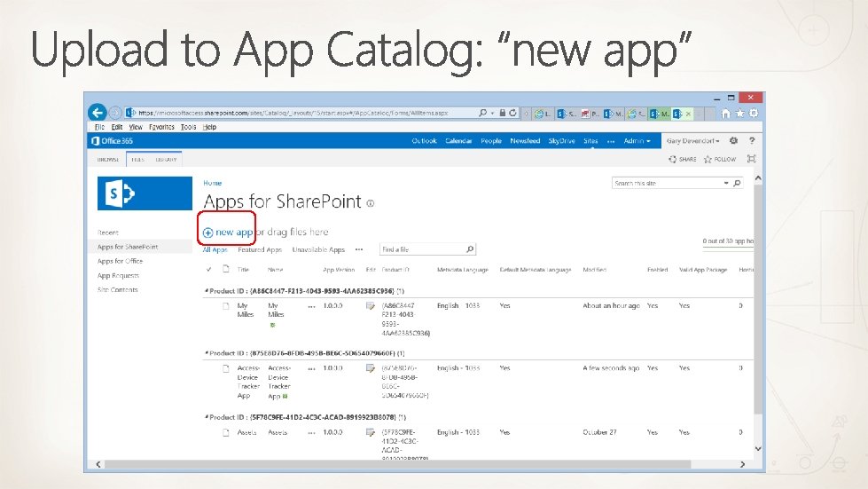
Task: Click the vertical scrollbar down arrow
Action: (x=758, y=448)
